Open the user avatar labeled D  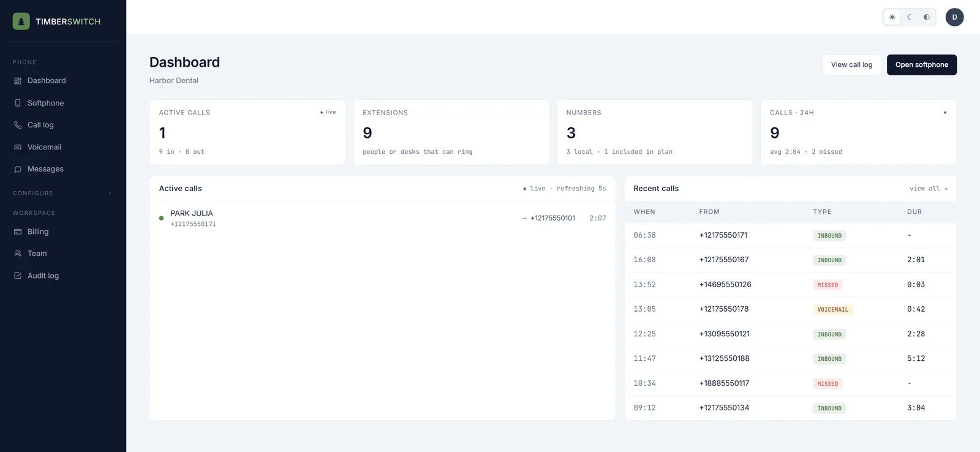[954, 17]
